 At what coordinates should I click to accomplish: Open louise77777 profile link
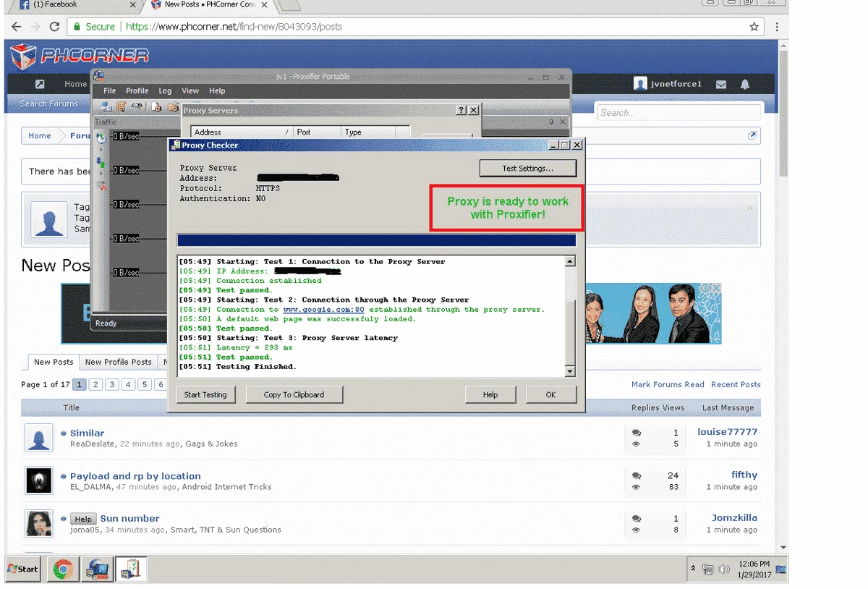click(728, 432)
